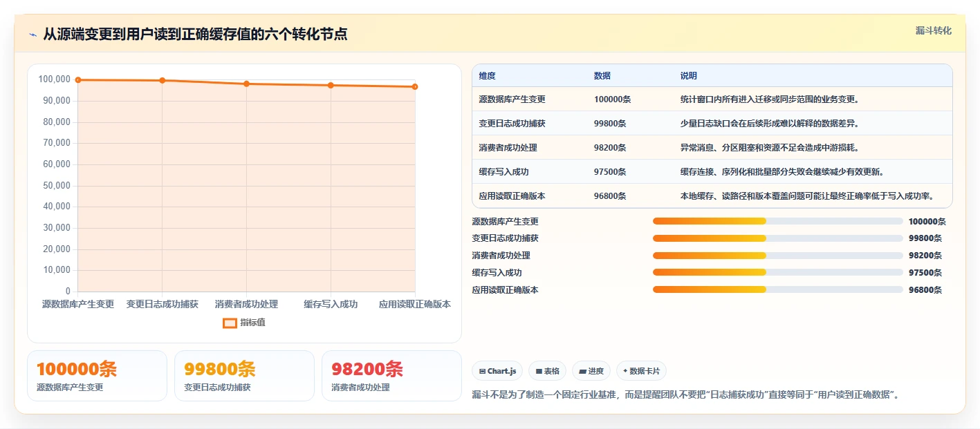Click chart data point for 应用读取正确版本
The height and width of the screenshot is (429, 980).
[x=415, y=87]
